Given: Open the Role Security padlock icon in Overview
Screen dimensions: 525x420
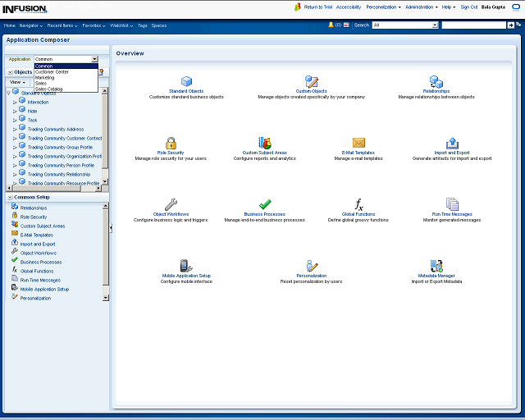Looking at the screenshot, I should pyautogui.click(x=171, y=143).
